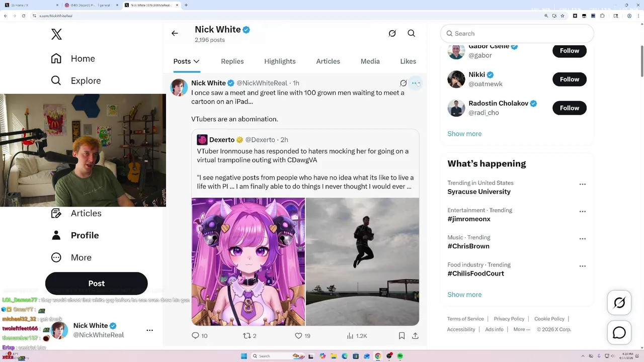Open the More sidebar menu

click(71, 257)
